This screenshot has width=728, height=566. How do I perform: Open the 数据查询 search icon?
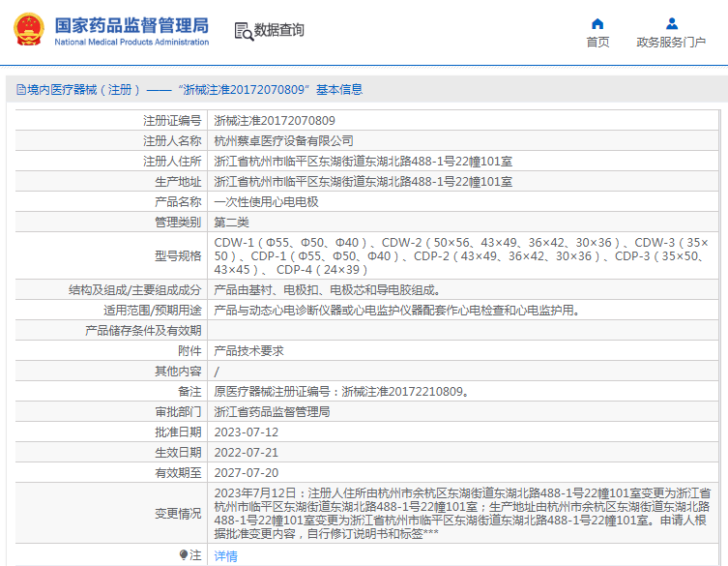coord(244,31)
